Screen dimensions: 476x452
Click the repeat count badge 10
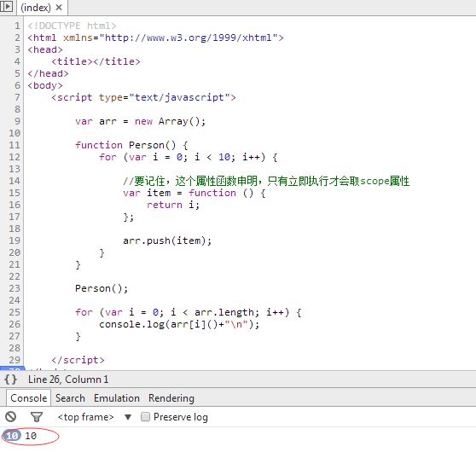[12, 436]
